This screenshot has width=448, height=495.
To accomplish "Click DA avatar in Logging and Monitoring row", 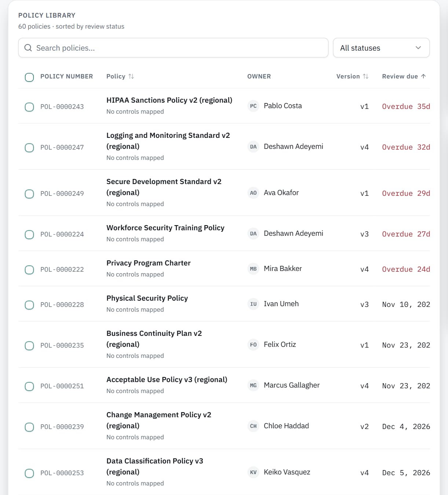I will (253, 147).
